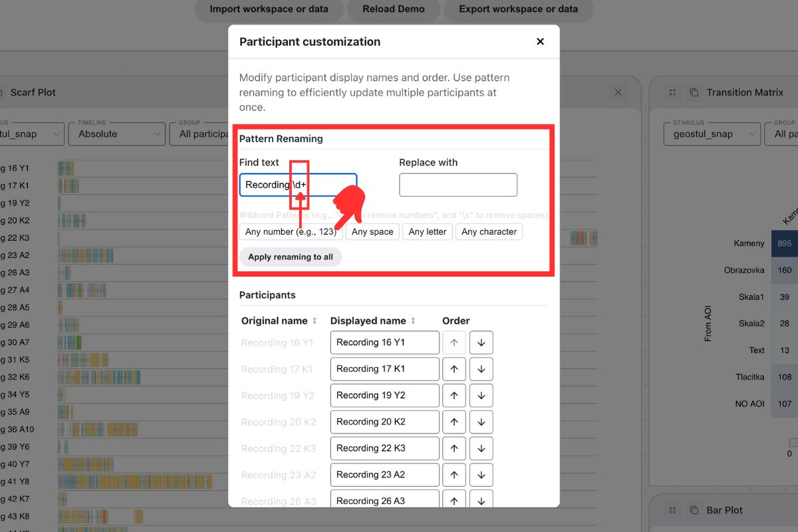The image size is (798, 532).
Task: Insert the Any letter wildcard pattern
Action: point(427,231)
